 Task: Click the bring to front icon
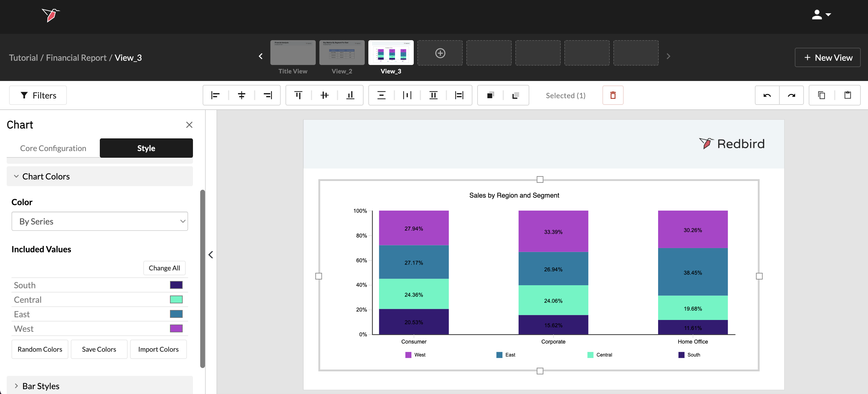click(x=491, y=95)
